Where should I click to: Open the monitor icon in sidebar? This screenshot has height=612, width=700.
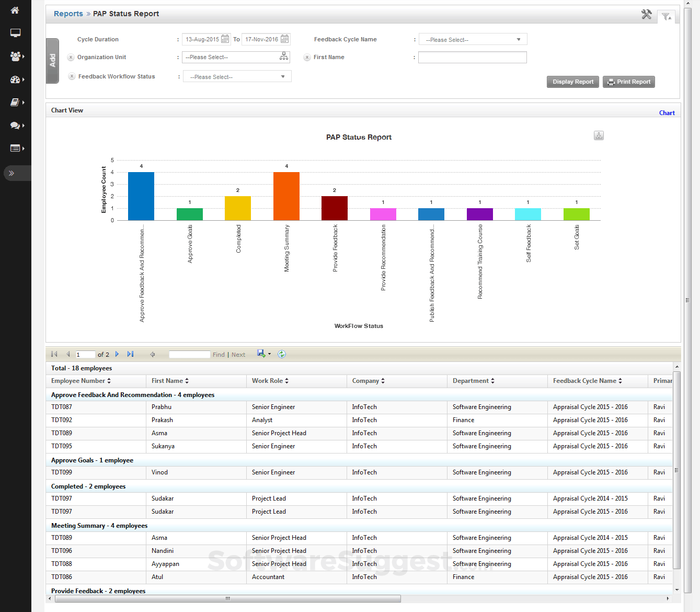[15, 33]
